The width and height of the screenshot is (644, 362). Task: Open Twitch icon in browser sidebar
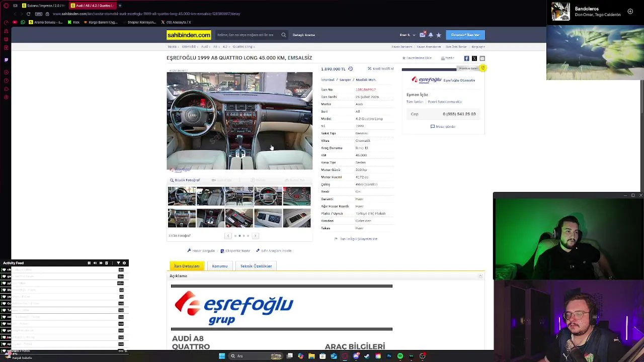point(6,59)
